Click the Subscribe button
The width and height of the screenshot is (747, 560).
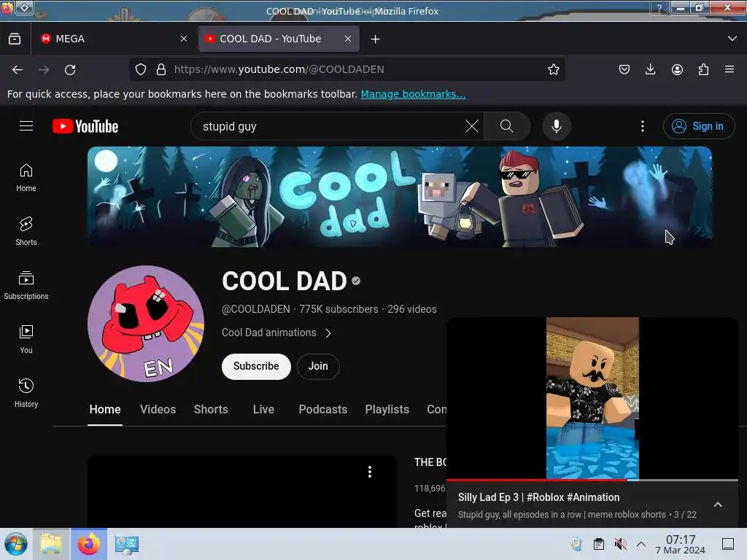(256, 366)
